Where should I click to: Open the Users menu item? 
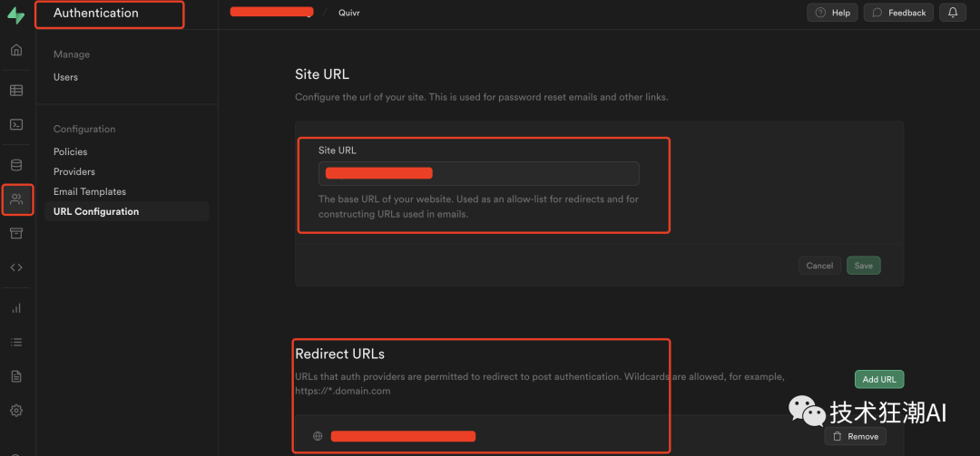point(65,77)
